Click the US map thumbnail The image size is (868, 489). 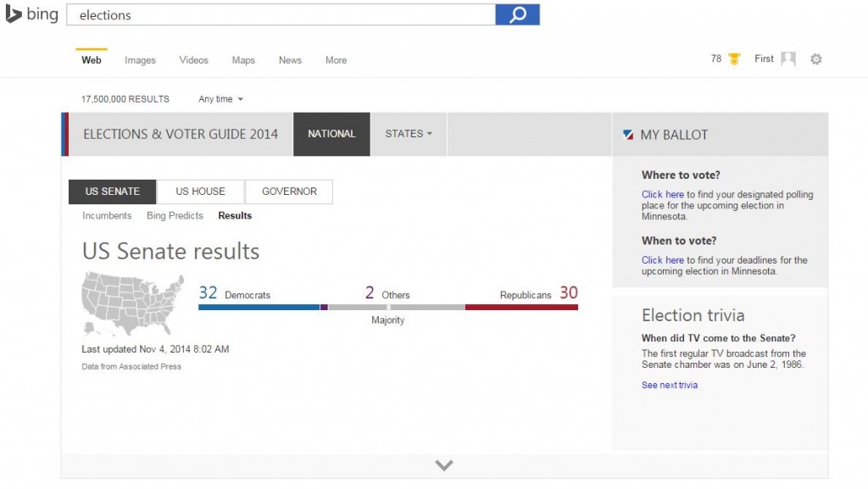(133, 303)
